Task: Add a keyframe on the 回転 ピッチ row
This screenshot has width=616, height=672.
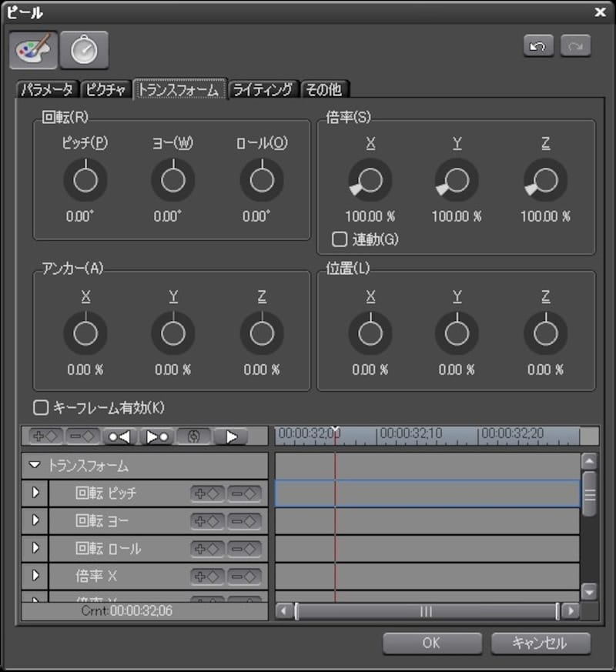Action: tap(206, 493)
